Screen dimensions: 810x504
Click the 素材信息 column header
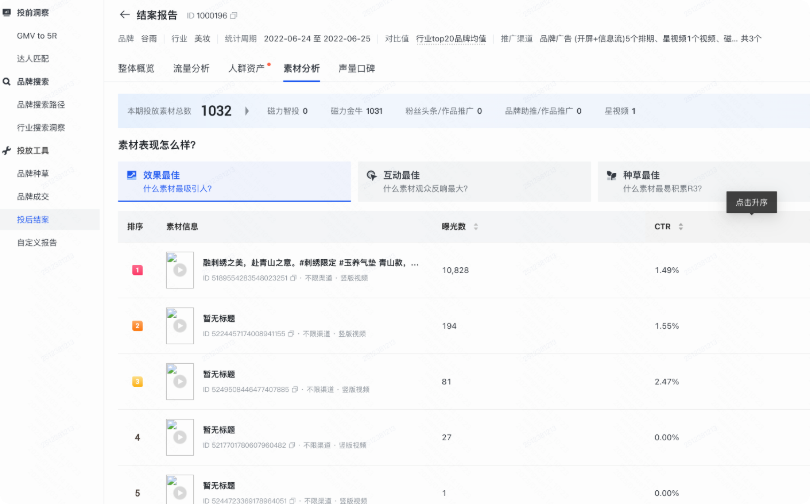coord(182,227)
